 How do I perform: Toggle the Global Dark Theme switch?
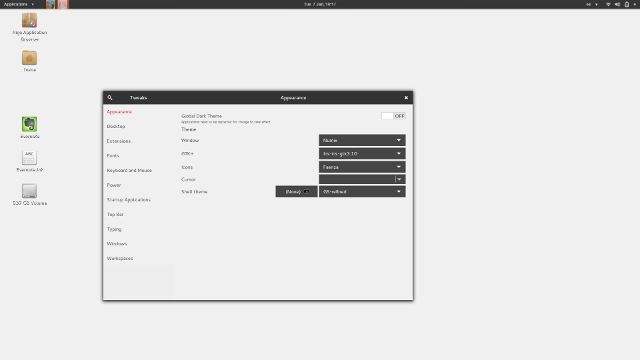click(x=393, y=116)
